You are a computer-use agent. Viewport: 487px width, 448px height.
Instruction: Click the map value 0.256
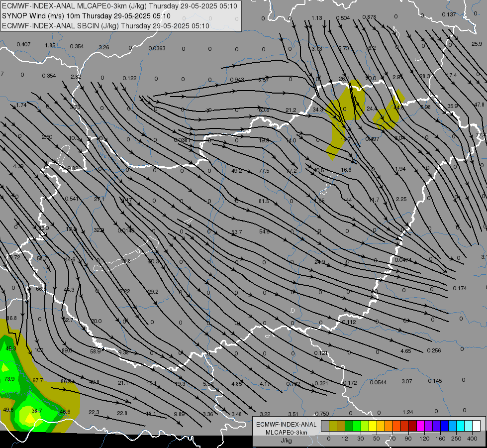click(x=434, y=350)
